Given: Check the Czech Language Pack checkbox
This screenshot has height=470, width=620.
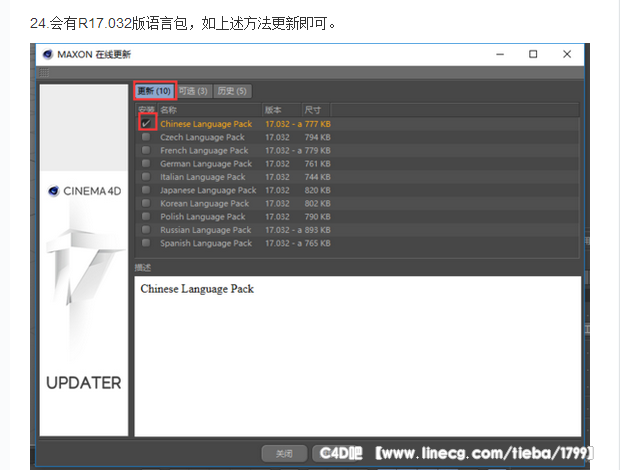Looking at the screenshot, I should [x=146, y=137].
